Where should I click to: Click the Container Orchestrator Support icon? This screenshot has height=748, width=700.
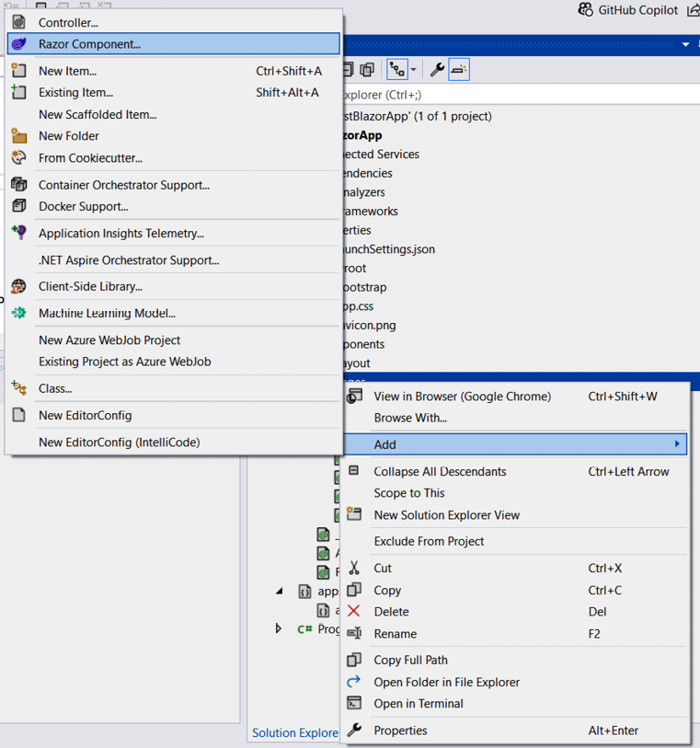click(18, 184)
